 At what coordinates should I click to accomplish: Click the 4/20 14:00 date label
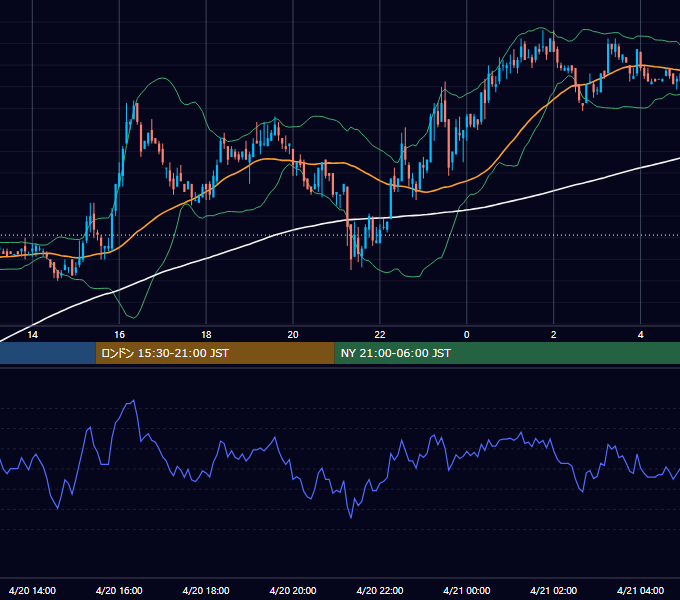(32, 590)
